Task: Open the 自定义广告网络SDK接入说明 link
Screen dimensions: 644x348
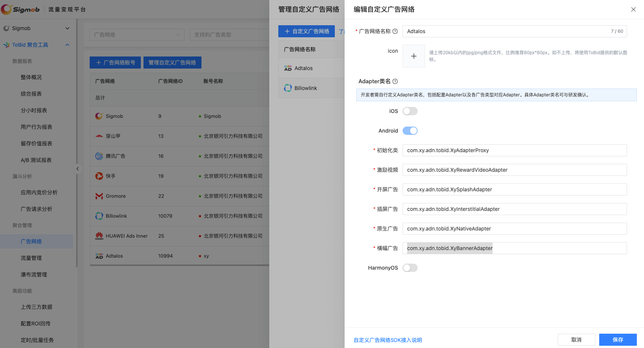Action: pyautogui.click(x=387, y=340)
